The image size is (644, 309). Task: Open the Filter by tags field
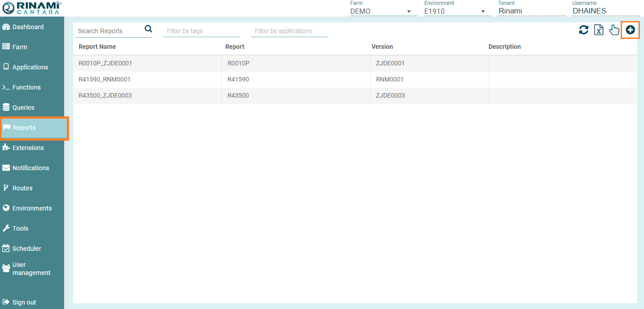coord(201,31)
